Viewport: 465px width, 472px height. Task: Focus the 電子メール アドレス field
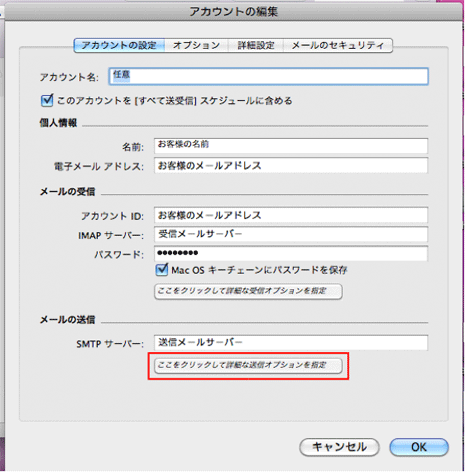[291, 165]
